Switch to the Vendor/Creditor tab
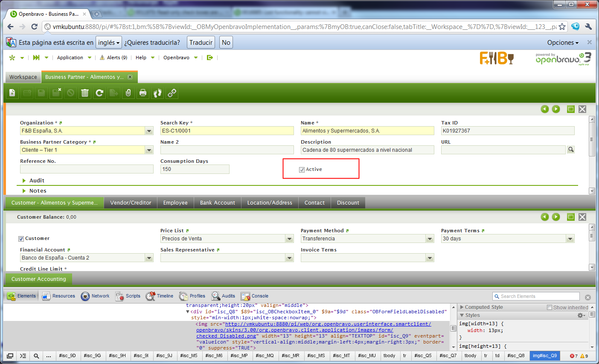Screen dimensions: 599x364 click(131, 203)
